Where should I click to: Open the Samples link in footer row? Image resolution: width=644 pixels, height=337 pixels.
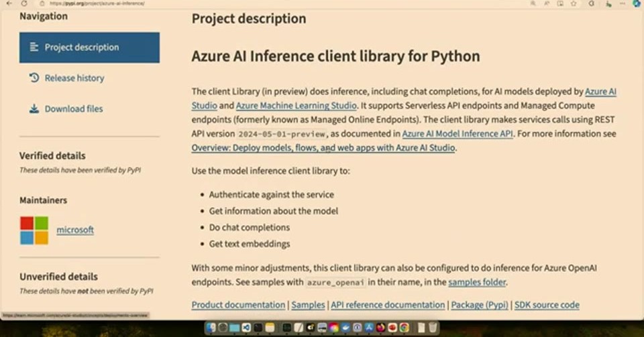tap(308, 305)
